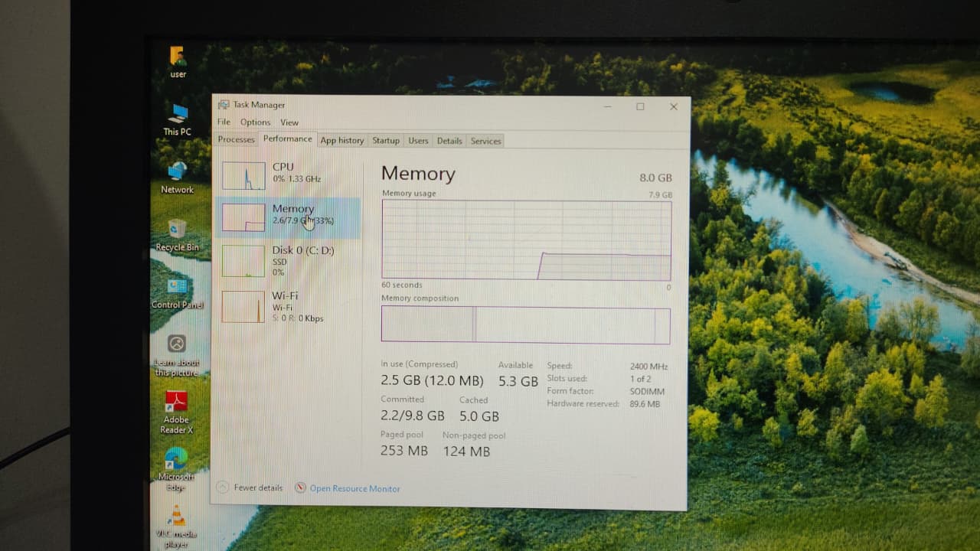Switch to the Processes tab
Image resolution: width=980 pixels, height=551 pixels.
point(236,140)
